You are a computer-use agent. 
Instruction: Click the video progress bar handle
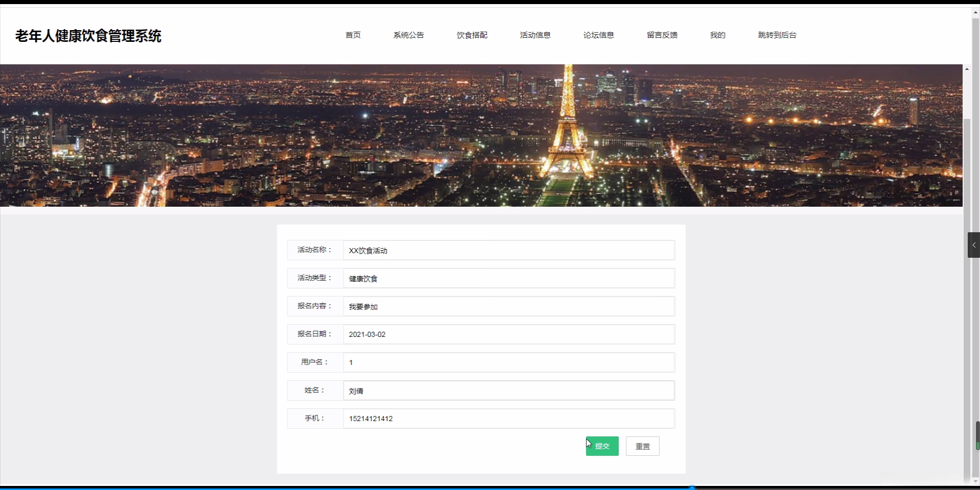tap(692, 487)
